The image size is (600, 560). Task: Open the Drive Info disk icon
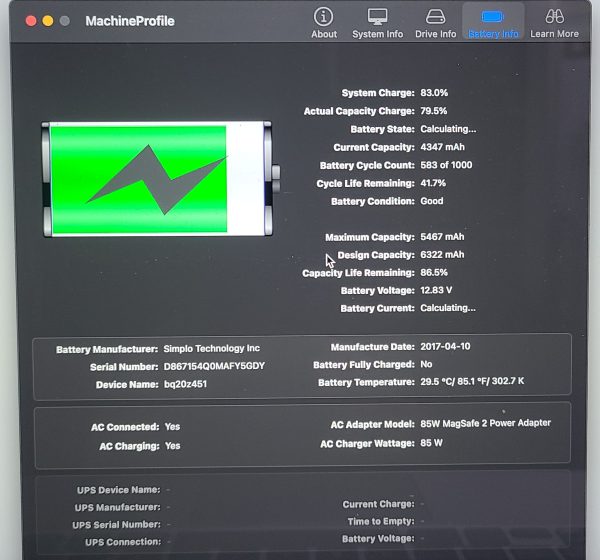pyautogui.click(x=435, y=18)
